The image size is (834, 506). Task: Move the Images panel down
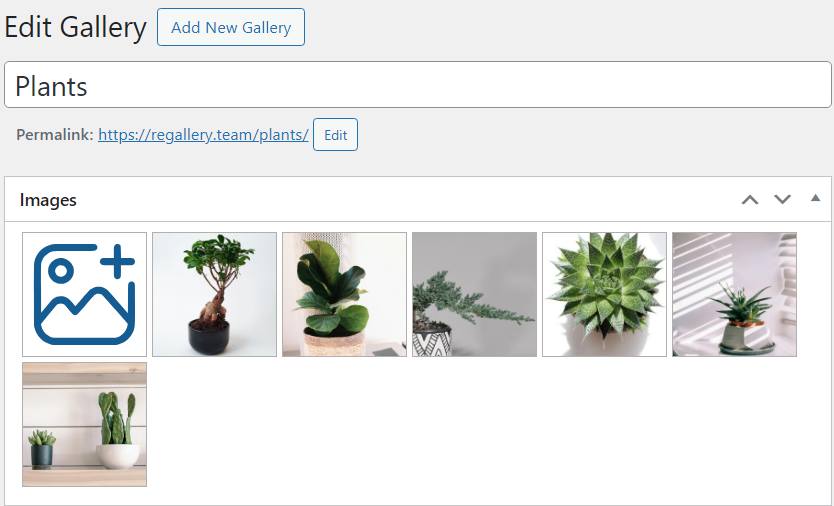coord(782,200)
